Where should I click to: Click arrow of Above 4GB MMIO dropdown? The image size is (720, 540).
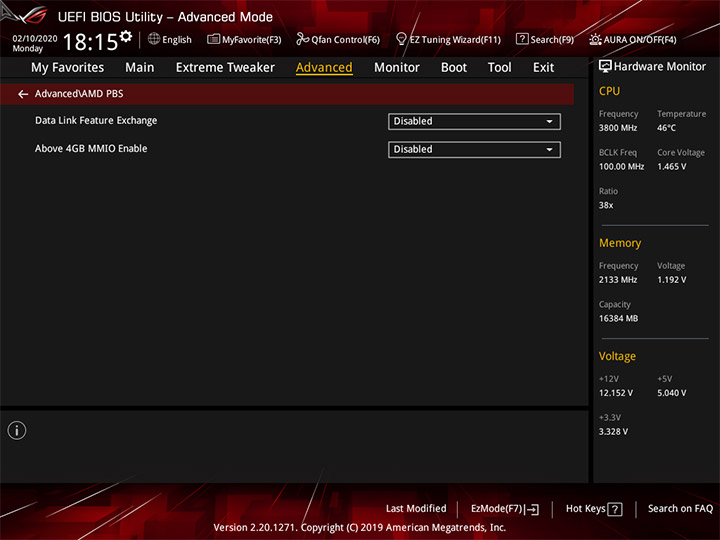[549, 150]
